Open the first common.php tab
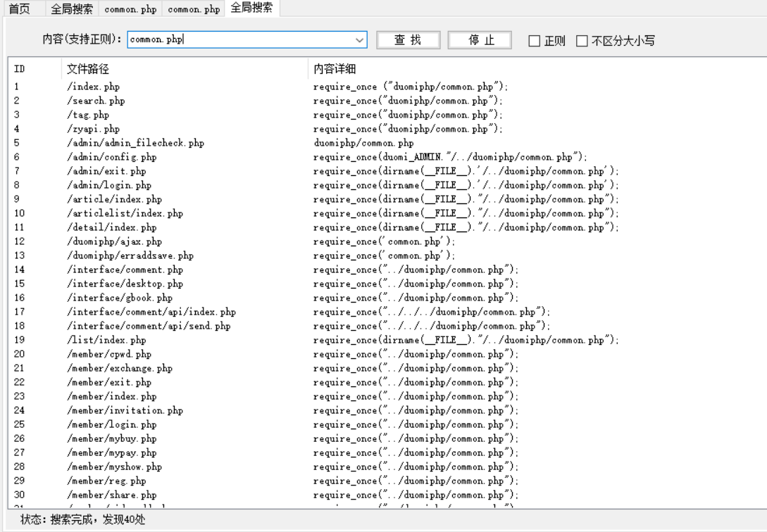Viewport: 767px width, 532px height. [x=130, y=8]
